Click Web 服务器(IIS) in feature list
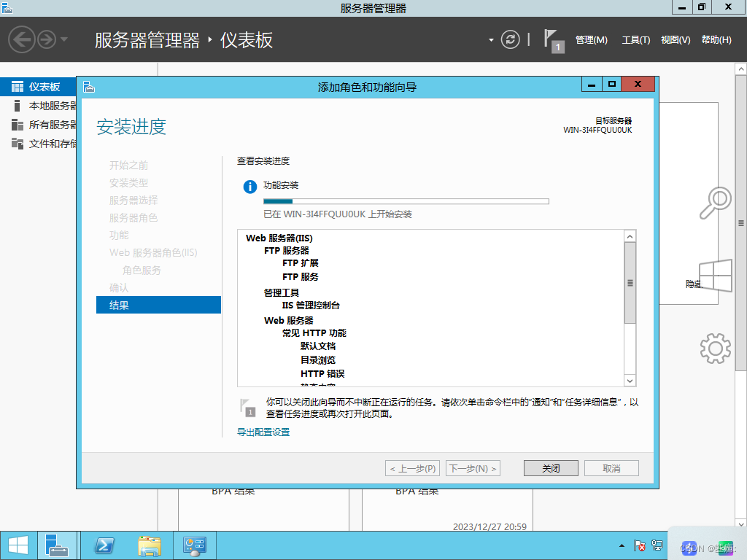Viewport: 747px width, 560px height. (x=279, y=238)
